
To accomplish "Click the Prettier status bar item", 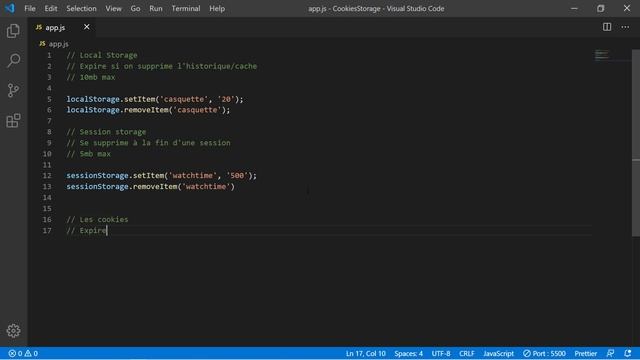I will (586, 353).
